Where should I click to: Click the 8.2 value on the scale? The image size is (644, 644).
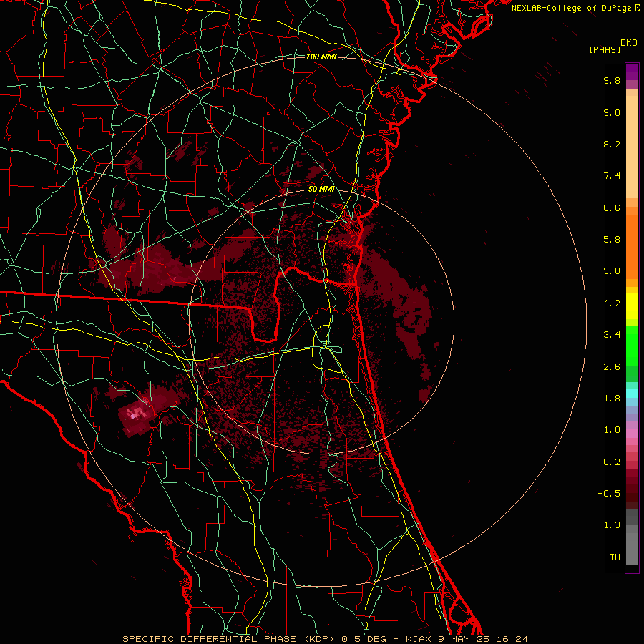(612, 144)
